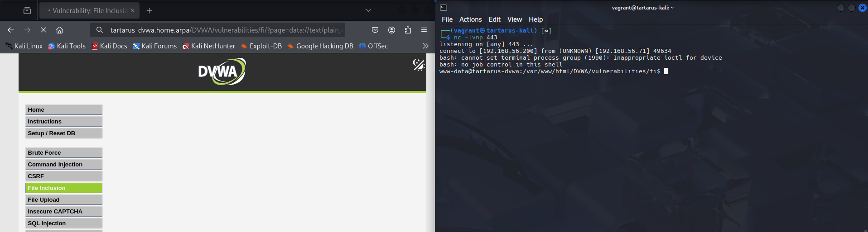Image resolution: width=868 pixels, height=232 pixels.
Task: Open terminal Edit menu
Action: coord(495,19)
